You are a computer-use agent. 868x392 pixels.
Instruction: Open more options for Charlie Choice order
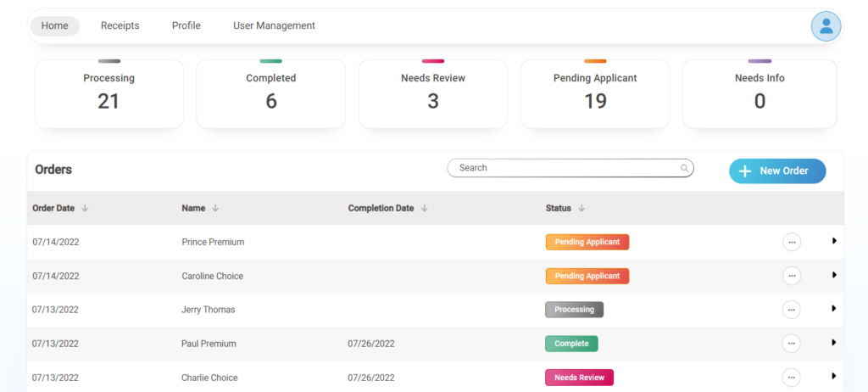tap(792, 378)
